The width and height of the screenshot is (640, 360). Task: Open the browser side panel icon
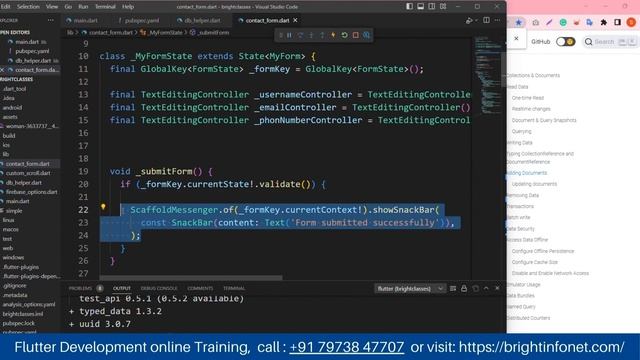tap(617, 22)
